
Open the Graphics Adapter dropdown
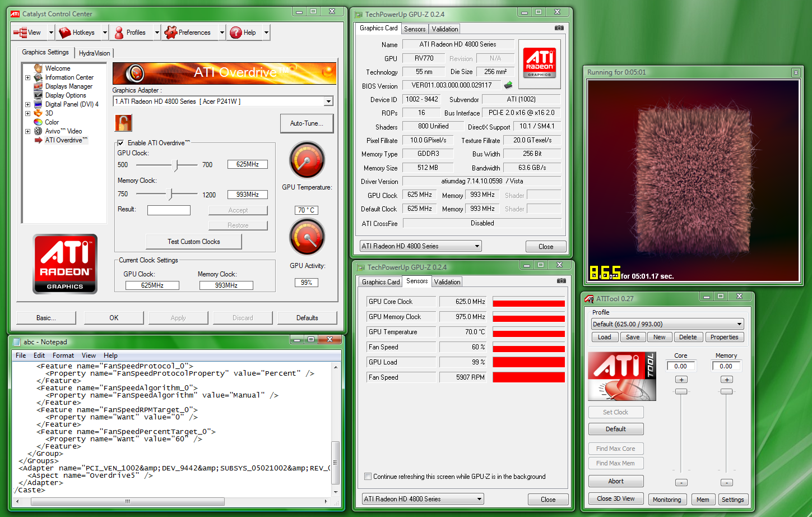[x=328, y=101]
